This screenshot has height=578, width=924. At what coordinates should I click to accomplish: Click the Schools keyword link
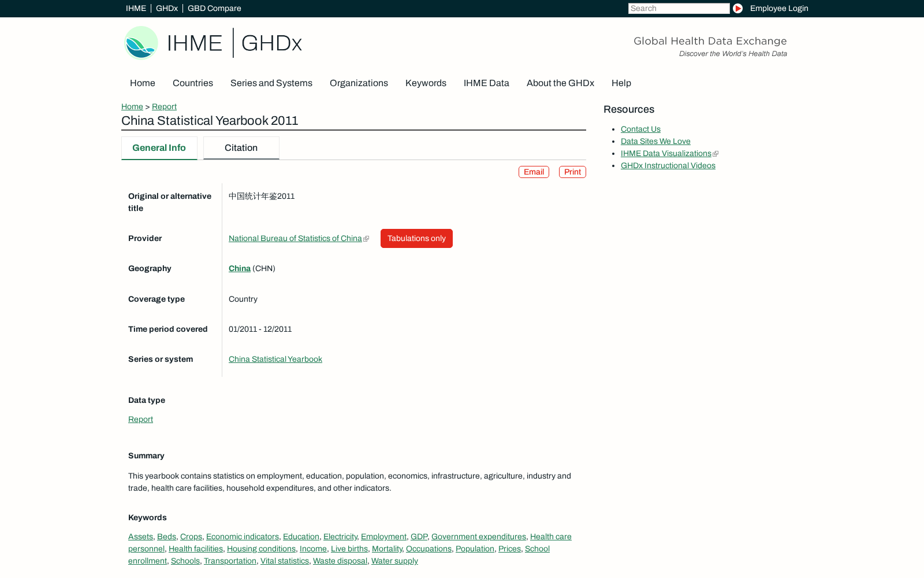(185, 561)
